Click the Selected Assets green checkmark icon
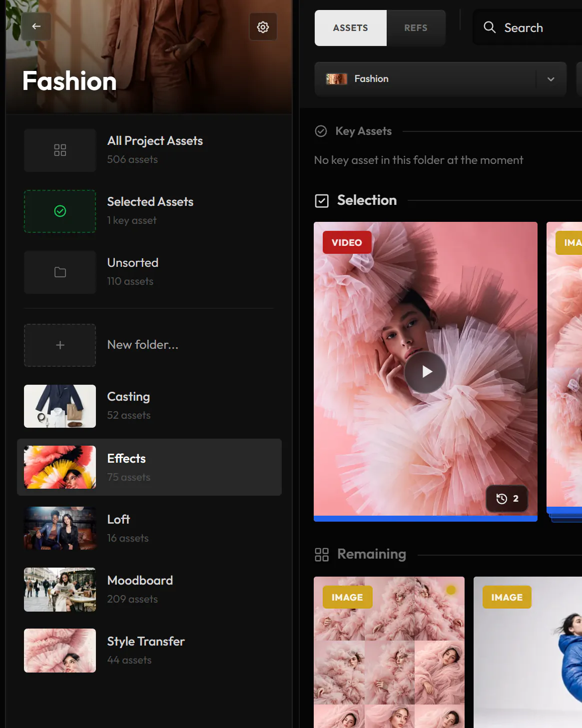Image resolution: width=582 pixels, height=728 pixels. pyautogui.click(x=60, y=211)
